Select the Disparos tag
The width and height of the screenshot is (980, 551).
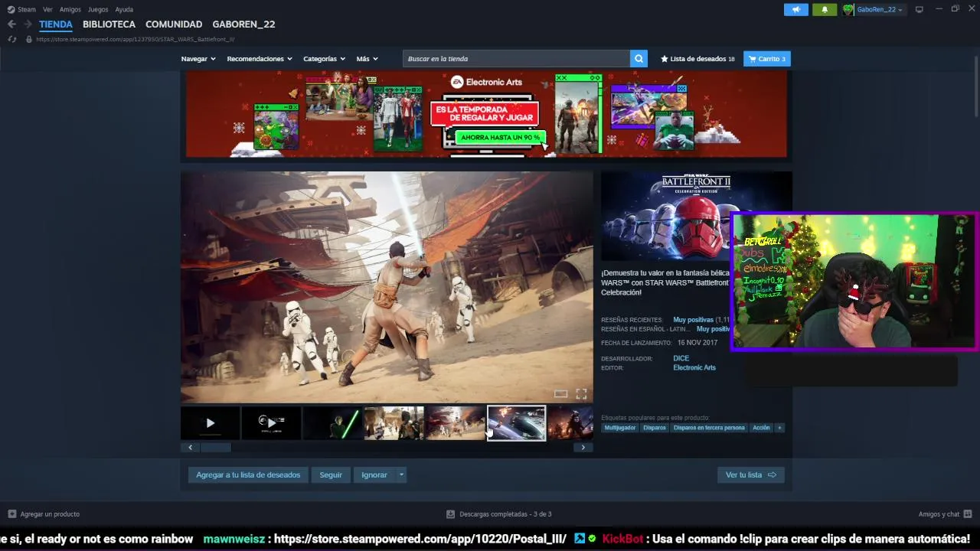point(655,428)
